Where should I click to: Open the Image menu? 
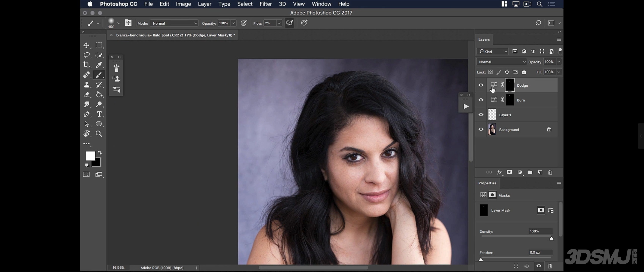pyautogui.click(x=183, y=4)
